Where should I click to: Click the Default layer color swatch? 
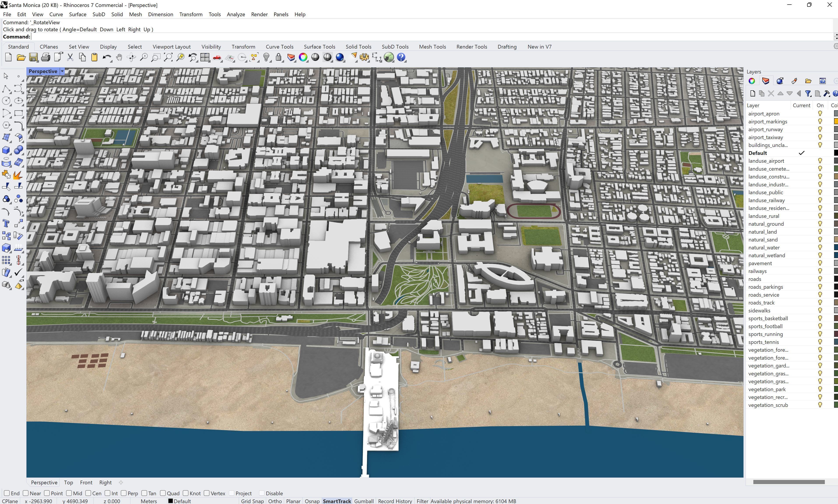[x=836, y=153]
